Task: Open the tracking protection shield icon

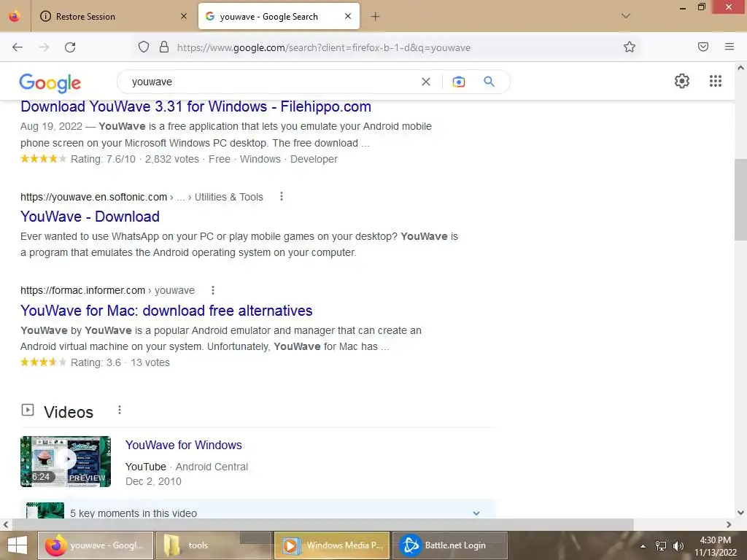Action: 144,47
